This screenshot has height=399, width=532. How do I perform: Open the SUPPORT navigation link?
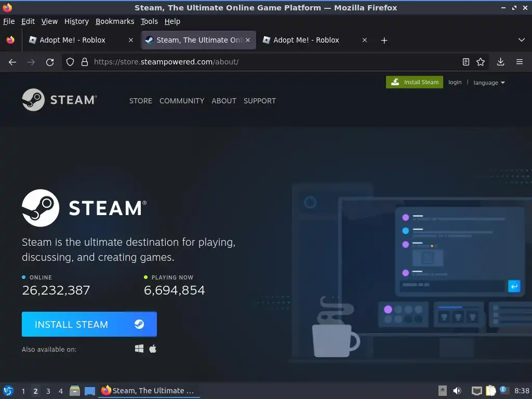(260, 101)
